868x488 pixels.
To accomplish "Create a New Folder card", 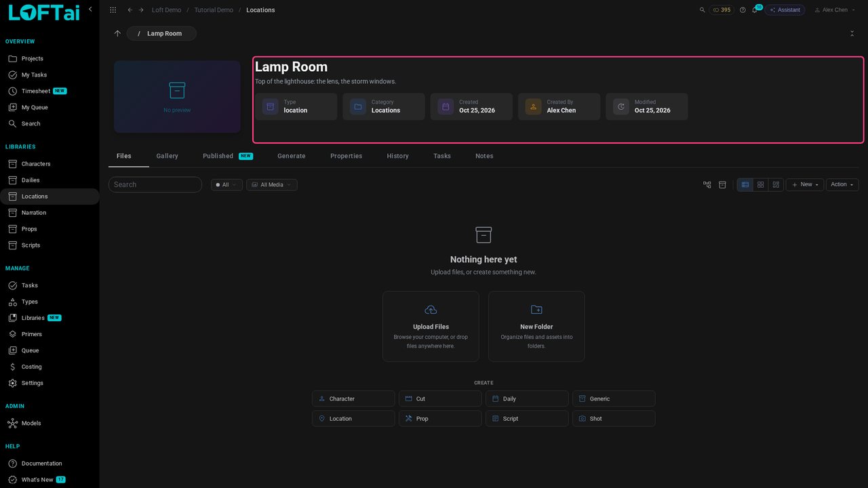I will pyautogui.click(x=536, y=327).
